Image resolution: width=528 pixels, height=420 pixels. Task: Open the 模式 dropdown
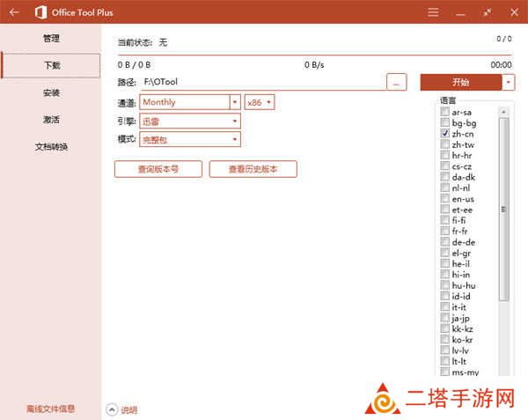pos(189,139)
